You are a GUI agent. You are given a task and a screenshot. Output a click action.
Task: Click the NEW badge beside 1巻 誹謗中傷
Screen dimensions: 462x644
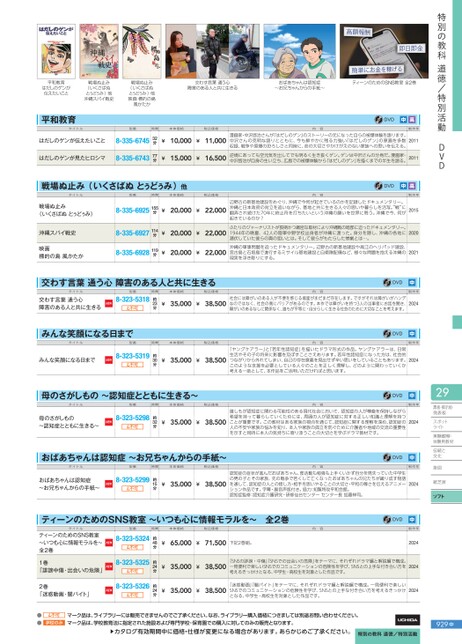coord(108,566)
